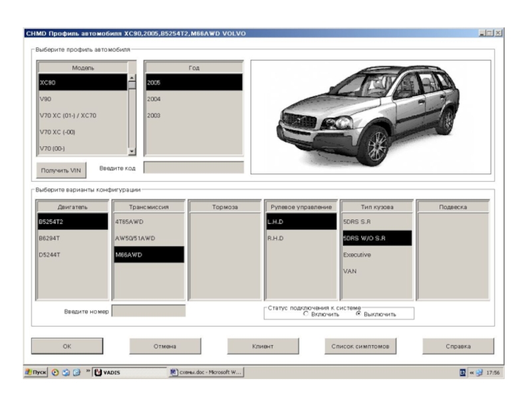Select V70 (00-) model row
The image size is (532, 399).
[x=82, y=148]
